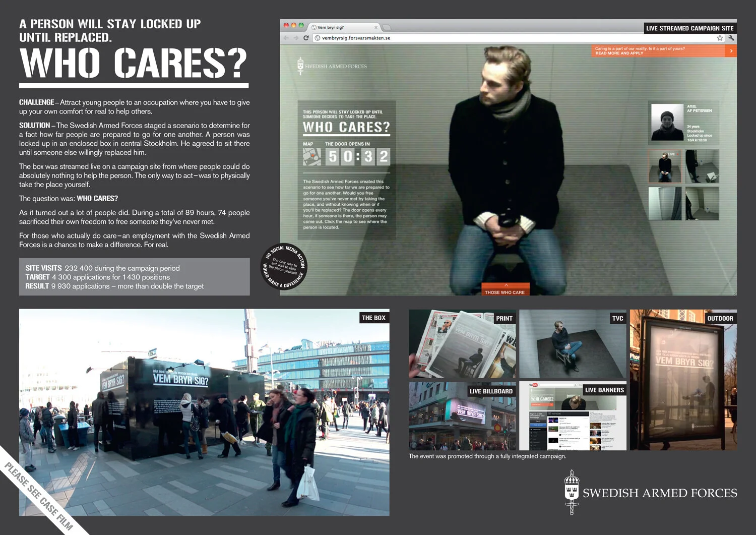Screen dimensions: 756x535
Task: Select the 'Vem bryr sig?' browser tab
Action: (x=344, y=27)
